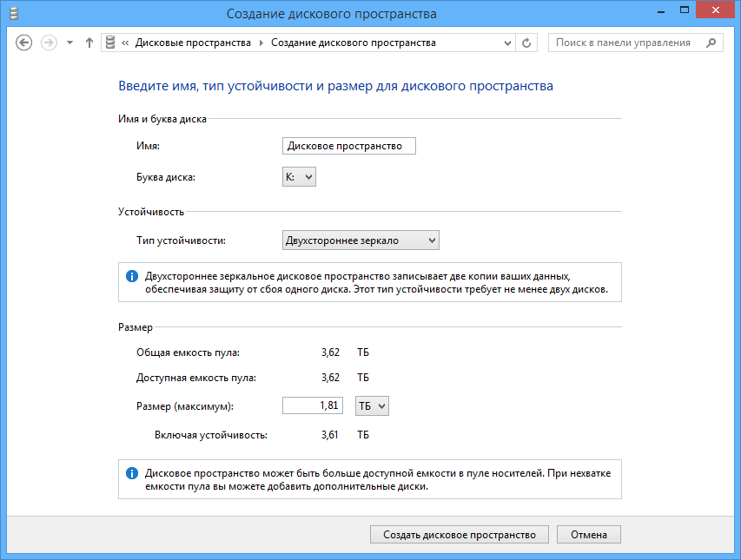This screenshot has height=560, width=741.
Task: Refresh the current page
Action: (x=526, y=42)
